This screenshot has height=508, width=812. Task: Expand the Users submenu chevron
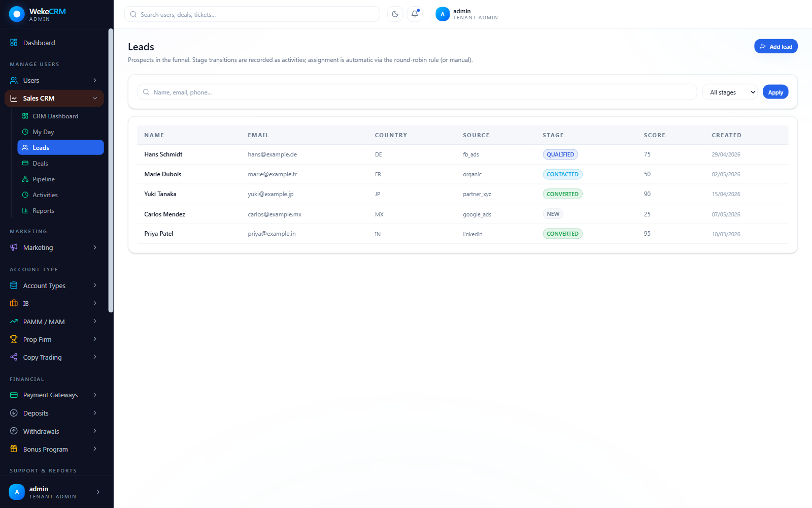[x=95, y=80]
